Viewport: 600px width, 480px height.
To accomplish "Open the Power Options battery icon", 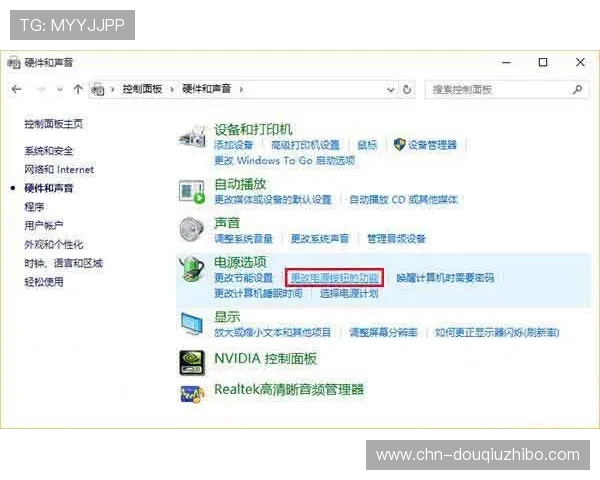I will tap(192, 269).
